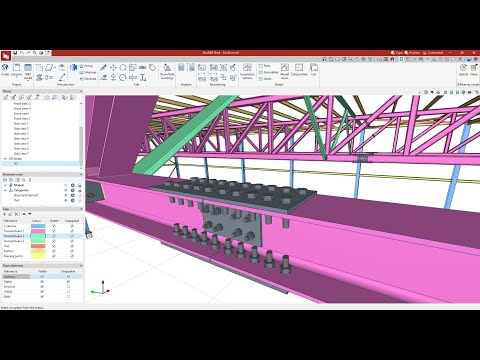480x360 pixels.
Task: Collapse the Views panel with its header arrow
Action: tap(81, 91)
